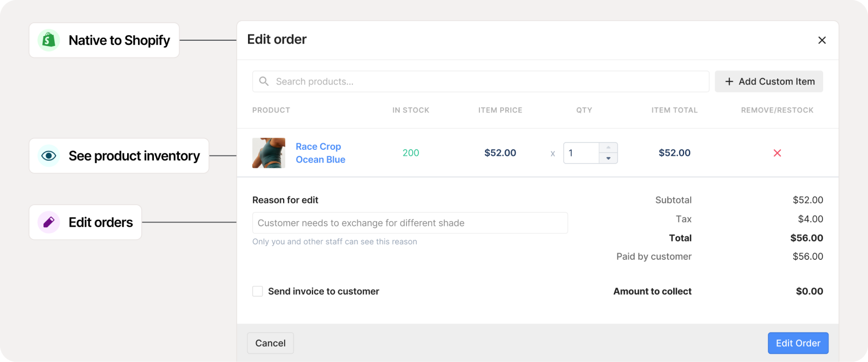Click the Edit orders feature label
Image resolution: width=868 pixels, height=362 pixels.
pyautogui.click(x=101, y=223)
